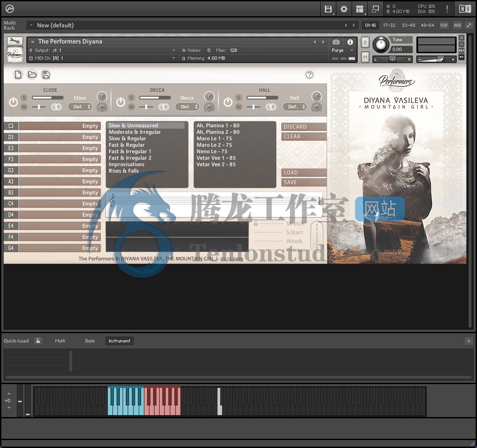Select phrase Vetar Vee 1 - 85
This screenshot has width=477, height=448.
click(216, 158)
